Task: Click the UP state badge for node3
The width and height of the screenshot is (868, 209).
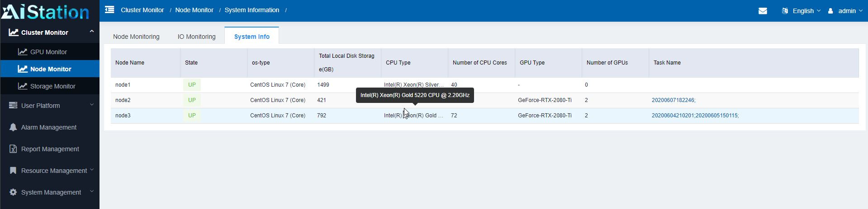Action: [192, 116]
